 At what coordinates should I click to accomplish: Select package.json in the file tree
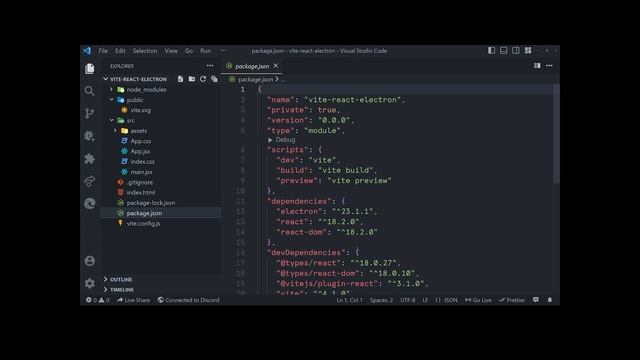click(x=160, y=213)
